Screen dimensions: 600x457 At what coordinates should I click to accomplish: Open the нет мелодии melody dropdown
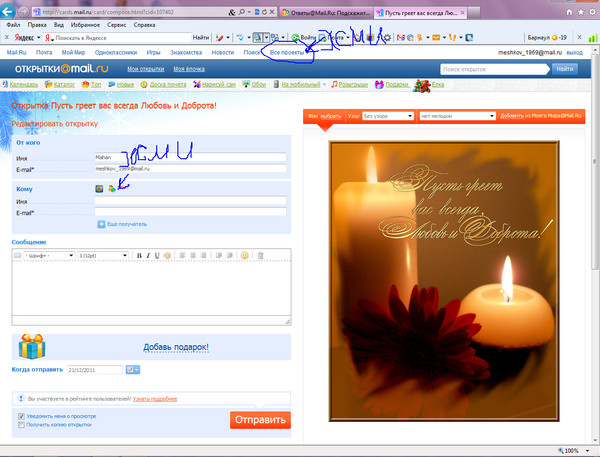coord(458,116)
